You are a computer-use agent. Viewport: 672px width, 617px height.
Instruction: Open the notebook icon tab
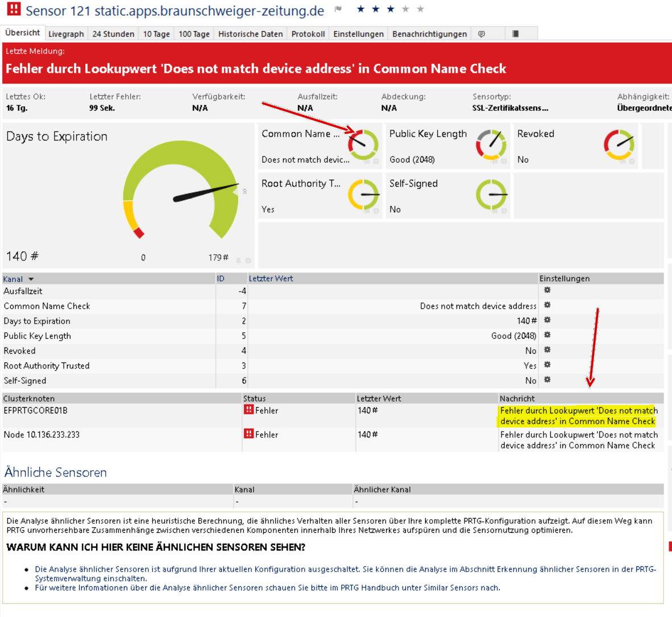click(x=516, y=34)
